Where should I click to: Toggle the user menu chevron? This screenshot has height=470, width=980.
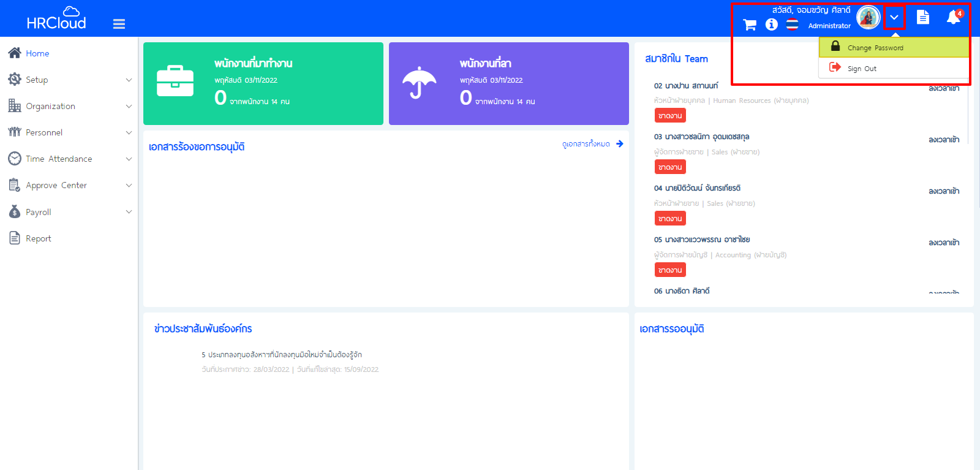894,18
